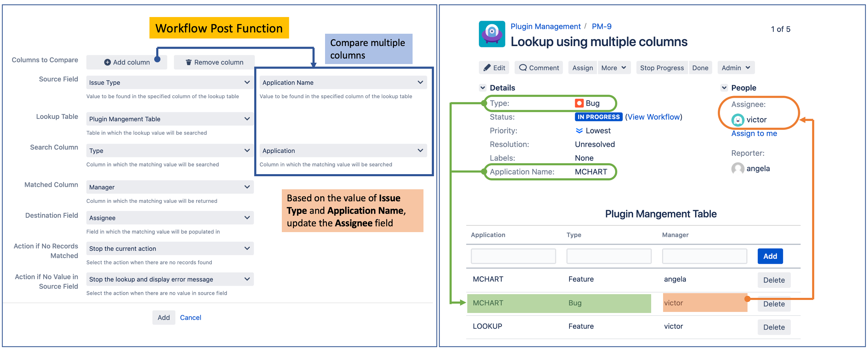Click the Plugin Management project logo
The width and height of the screenshot is (868, 349).
[x=491, y=34]
